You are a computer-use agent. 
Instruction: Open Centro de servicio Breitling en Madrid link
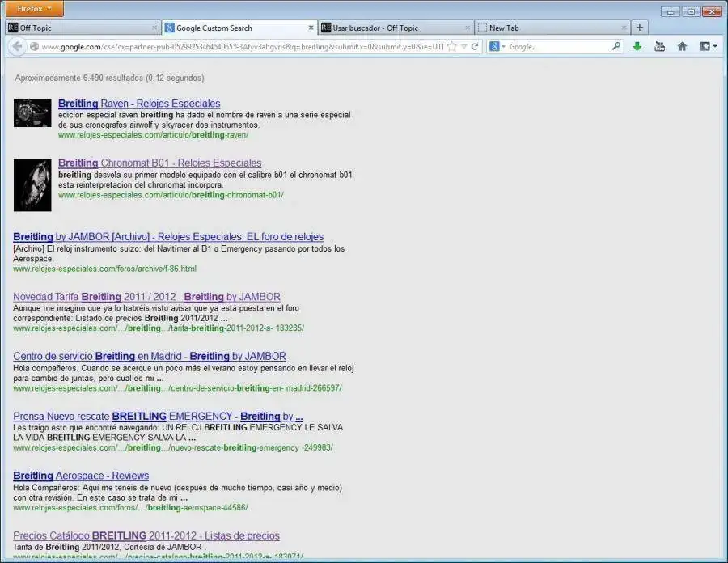(150, 356)
